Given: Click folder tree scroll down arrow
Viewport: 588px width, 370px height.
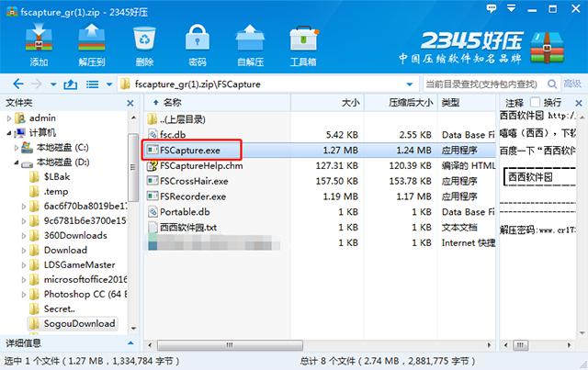Looking at the screenshot, I should (x=133, y=328).
